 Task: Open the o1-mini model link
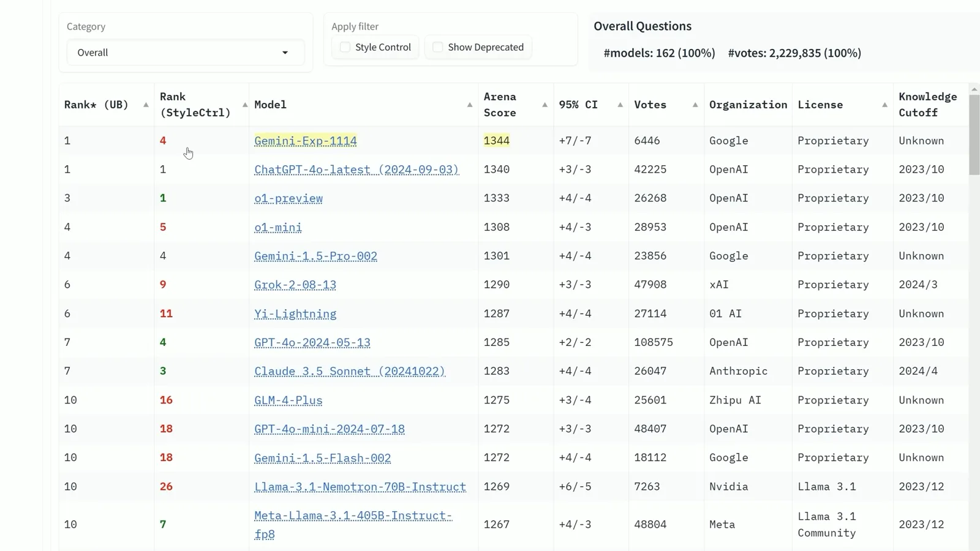(278, 227)
